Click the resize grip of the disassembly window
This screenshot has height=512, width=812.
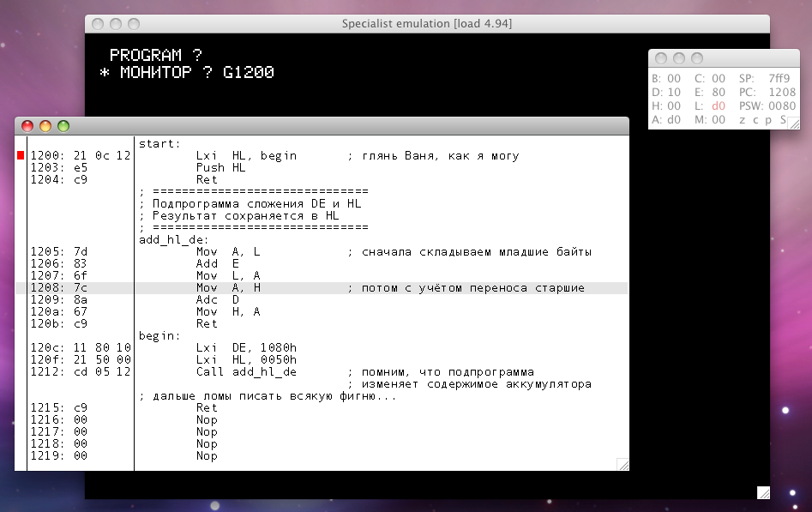click(623, 464)
